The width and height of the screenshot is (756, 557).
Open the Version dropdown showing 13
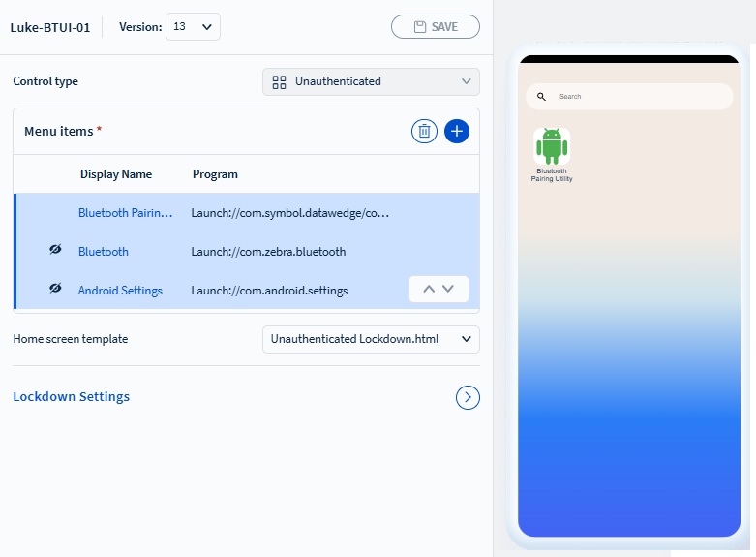pyautogui.click(x=193, y=26)
